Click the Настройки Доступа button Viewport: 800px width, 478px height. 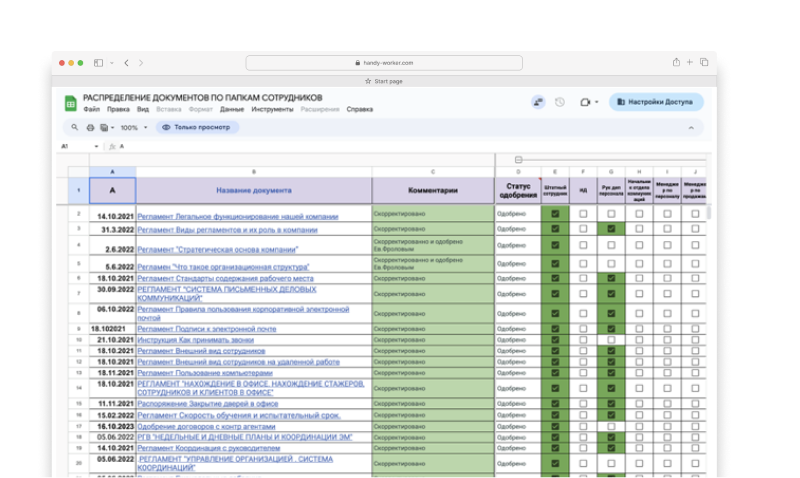coord(656,102)
